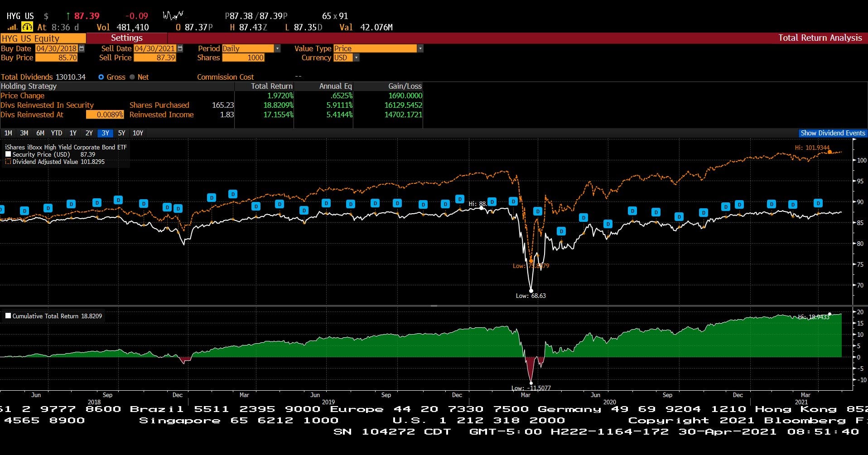Click the orange Low: 75.8779 point marker
The width and height of the screenshot is (868, 455).
(x=531, y=261)
